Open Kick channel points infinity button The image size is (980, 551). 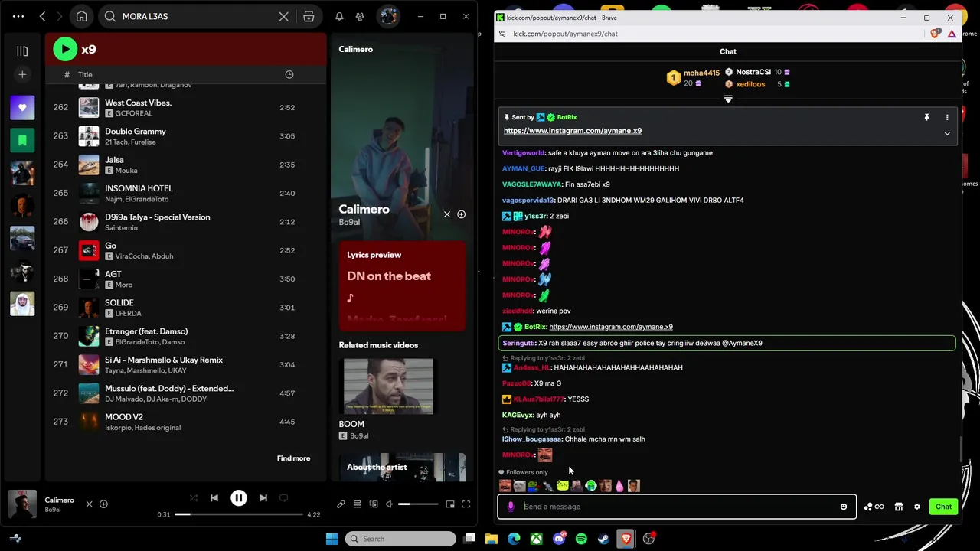coord(874,507)
